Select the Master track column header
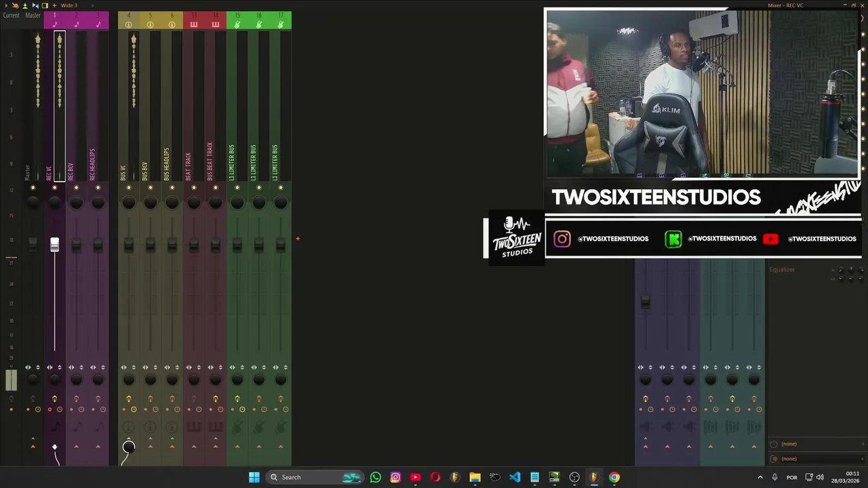The height and width of the screenshot is (488, 868). coord(33,15)
